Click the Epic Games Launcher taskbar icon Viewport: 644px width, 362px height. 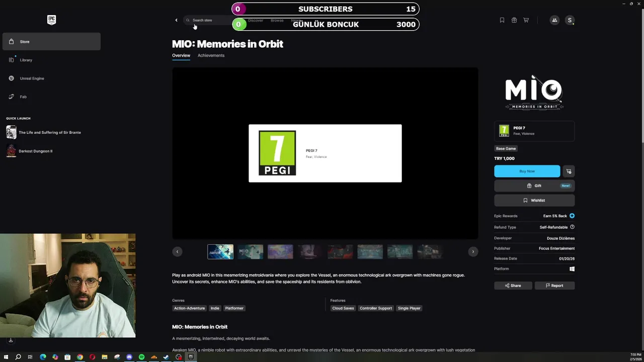coord(191,357)
